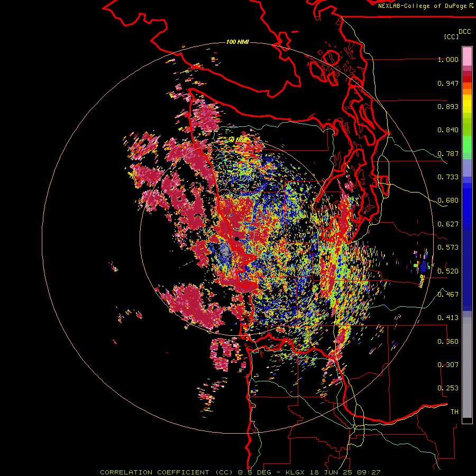476x476 pixels.
Task: Pick the gray color bar segment near 0.307
Action: [467, 368]
